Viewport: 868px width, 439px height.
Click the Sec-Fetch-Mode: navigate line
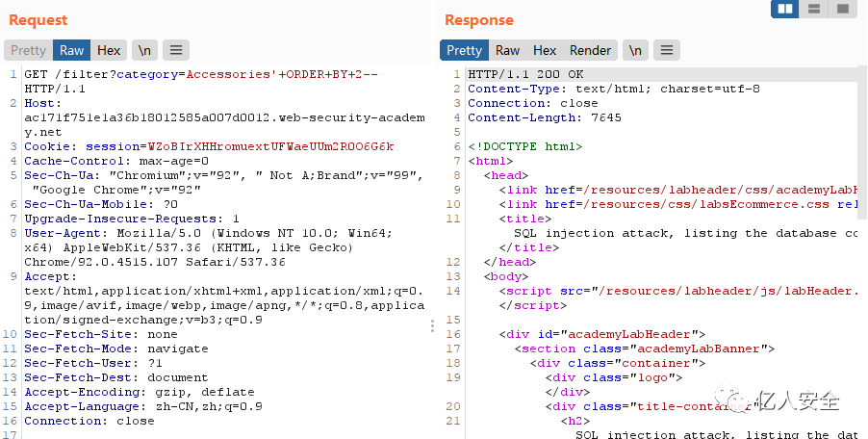coord(116,349)
